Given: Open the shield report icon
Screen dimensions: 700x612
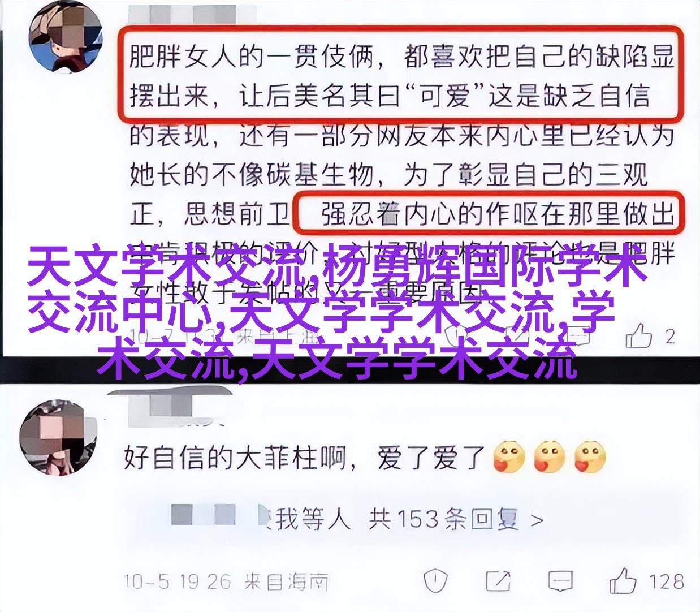Looking at the screenshot, I should click(436, 580).
